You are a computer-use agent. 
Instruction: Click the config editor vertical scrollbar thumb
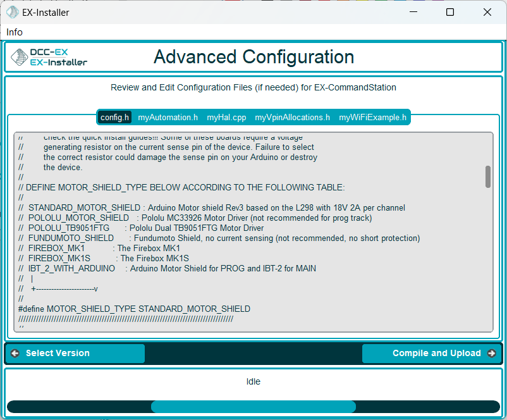pyautogui.click(x=488, y=176)
